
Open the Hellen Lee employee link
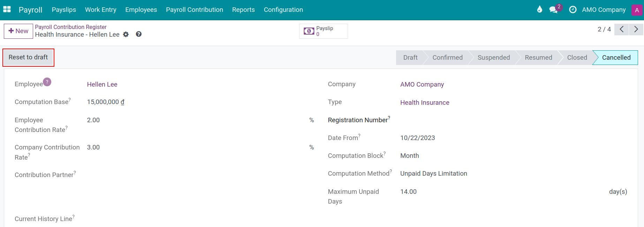click(102, 85)
